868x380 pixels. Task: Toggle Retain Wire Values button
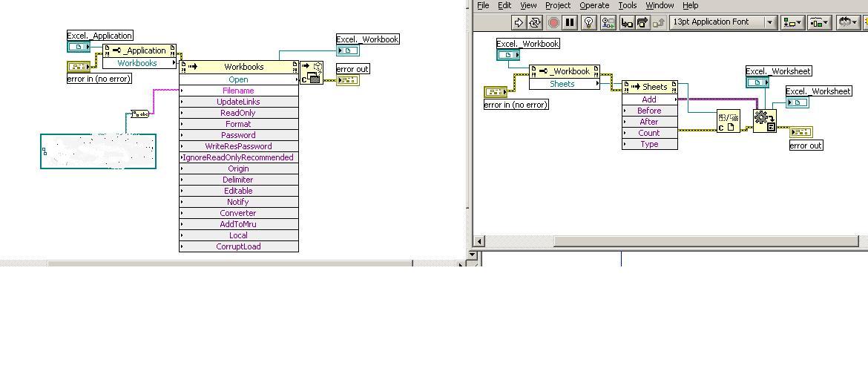click(x=608, y=22)
